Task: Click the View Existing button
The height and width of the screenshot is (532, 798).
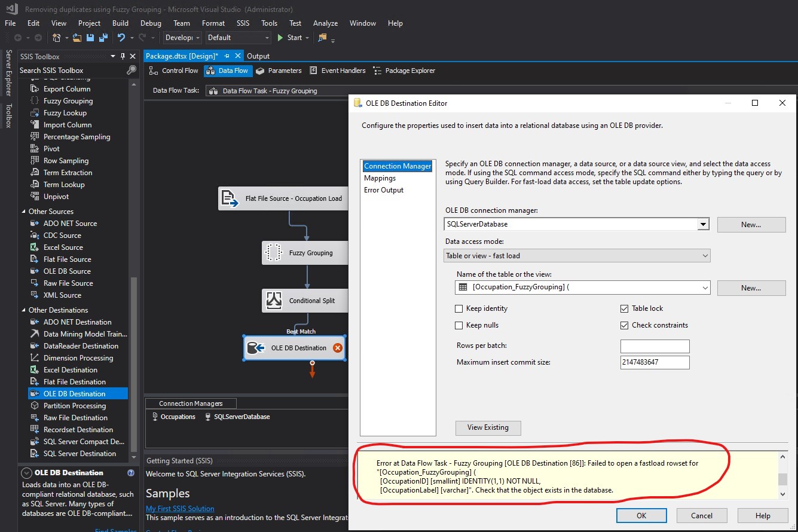Action: (x=488, y=428)
